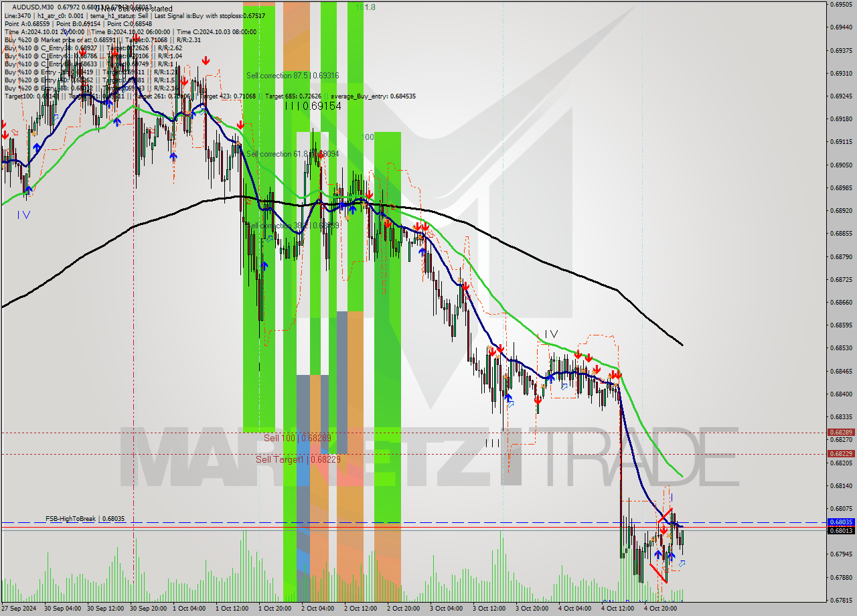Screen dimensions: 857x616
Task: Click the 0.69505 price axis label
Action: point(841,4)
